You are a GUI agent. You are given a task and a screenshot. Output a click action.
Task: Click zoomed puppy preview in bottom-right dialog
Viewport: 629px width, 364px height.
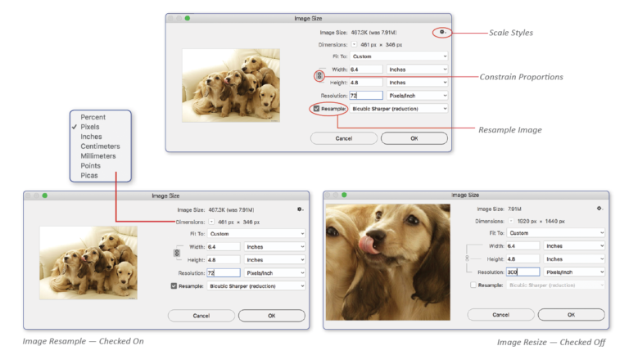(388, 263)
